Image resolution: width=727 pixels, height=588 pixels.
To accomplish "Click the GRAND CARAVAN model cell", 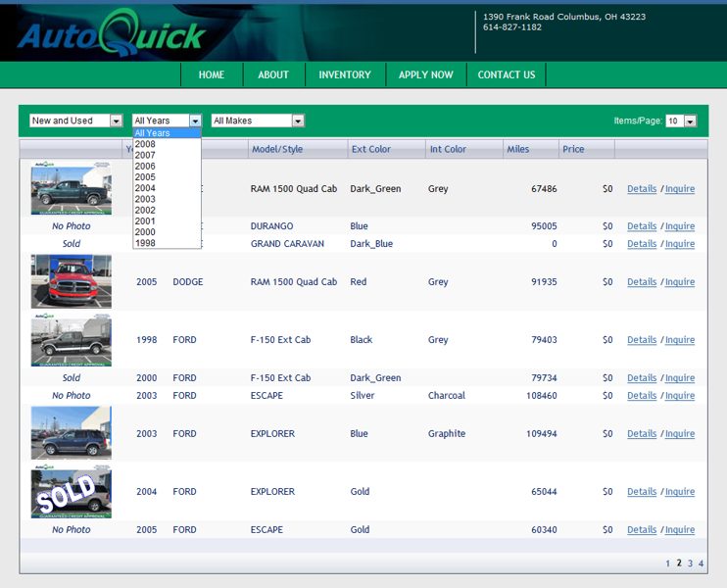I will tap(287, 244).
